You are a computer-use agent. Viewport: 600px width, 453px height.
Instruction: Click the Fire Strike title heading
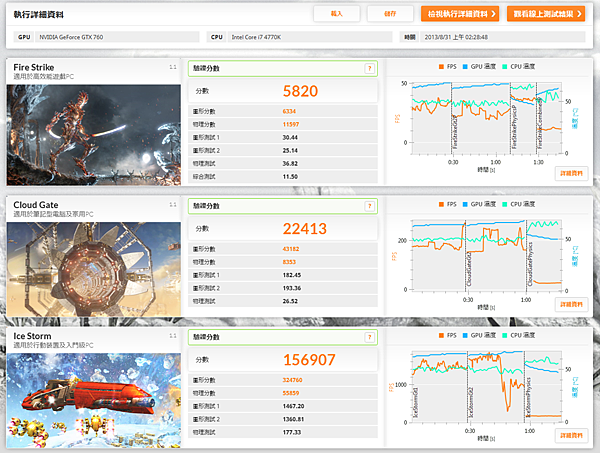(x=34, y=67)
